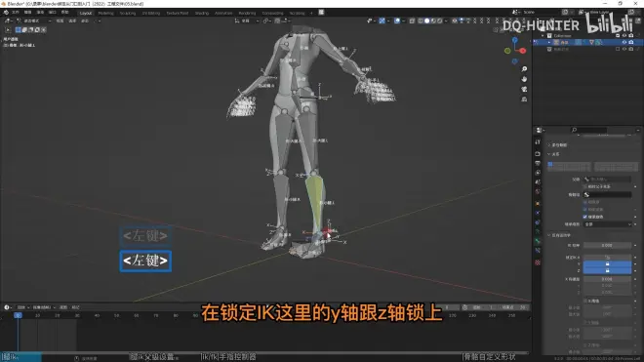Select solid viewport shading sphere icon
Image resolution: width=644 pixels, height=362 pixels.
427,20
